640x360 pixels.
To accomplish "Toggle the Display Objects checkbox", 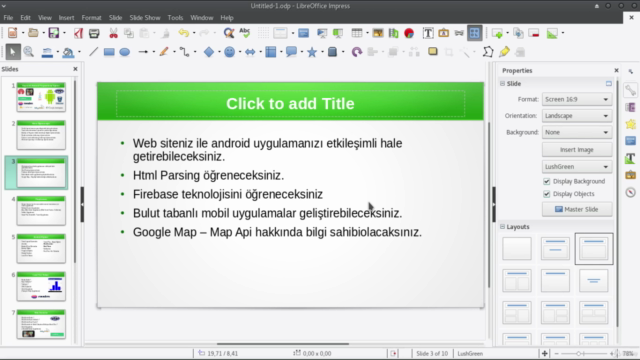I will point(547,194).
